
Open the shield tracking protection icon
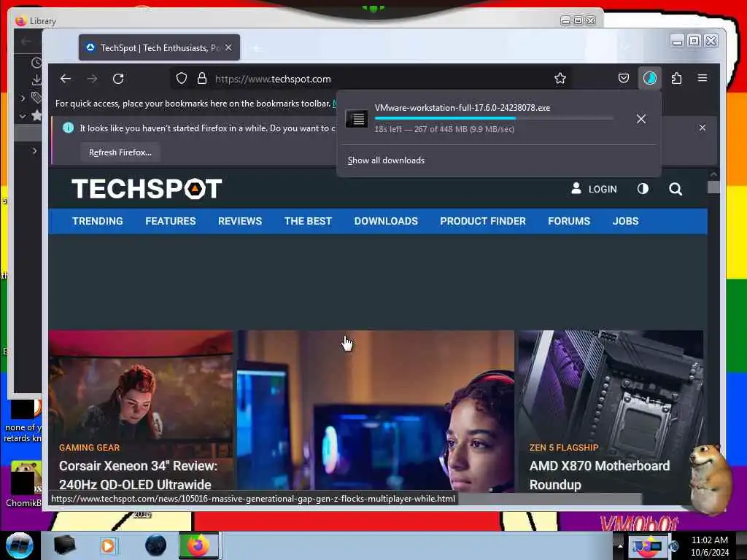pos(182,79)
